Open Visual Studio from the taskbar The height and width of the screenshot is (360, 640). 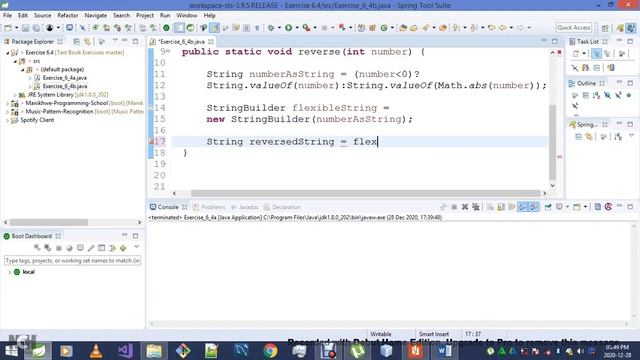(x=125, y=351)
